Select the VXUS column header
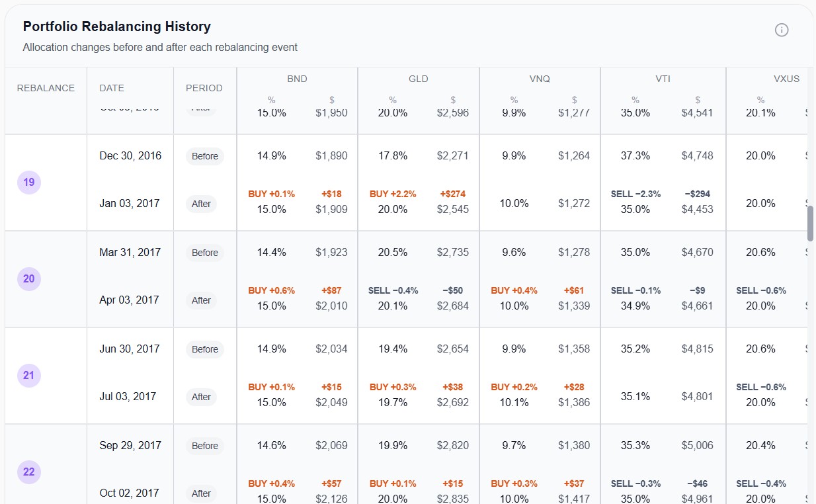Screen dimensions: 816x504 coord(786,78)
